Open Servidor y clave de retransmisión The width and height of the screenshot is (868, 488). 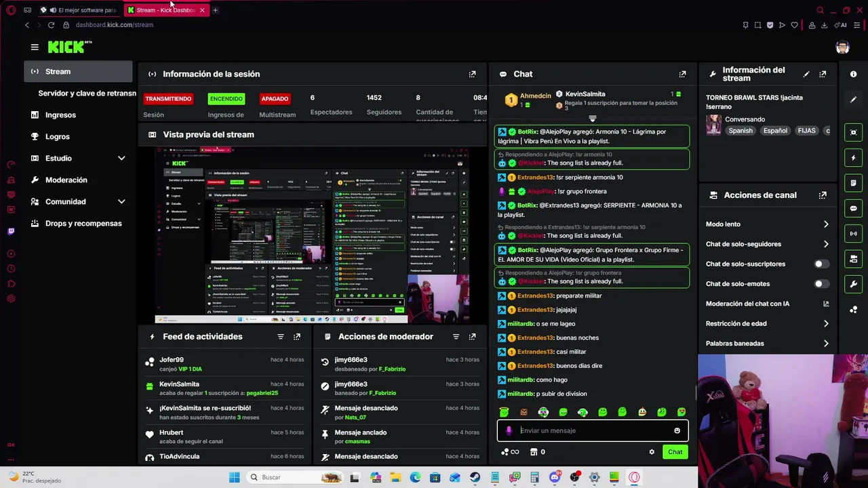[87, 93]
